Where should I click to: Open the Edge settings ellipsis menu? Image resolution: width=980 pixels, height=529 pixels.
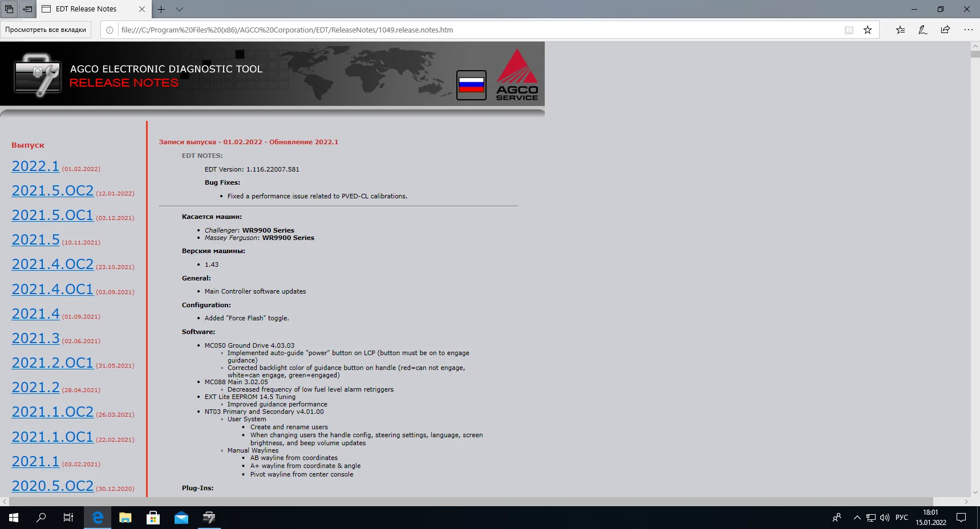coord(968,30)
